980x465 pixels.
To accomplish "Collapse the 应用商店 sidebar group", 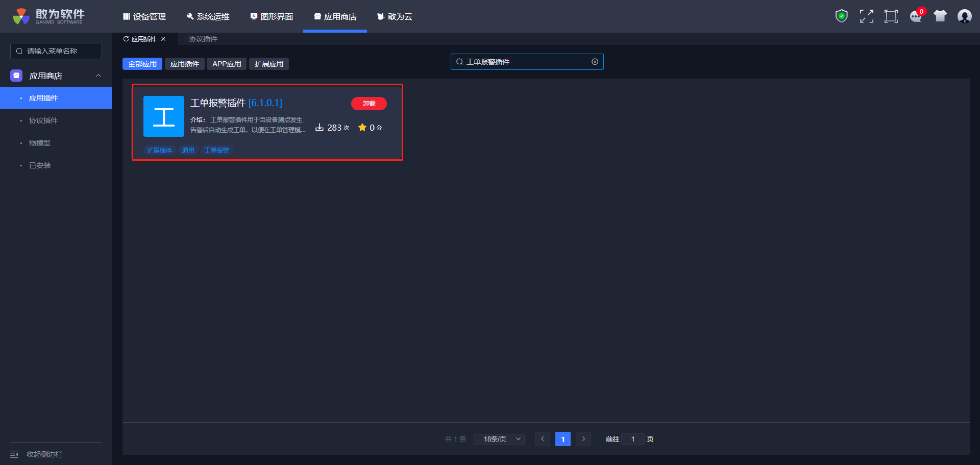I will 99,76.
